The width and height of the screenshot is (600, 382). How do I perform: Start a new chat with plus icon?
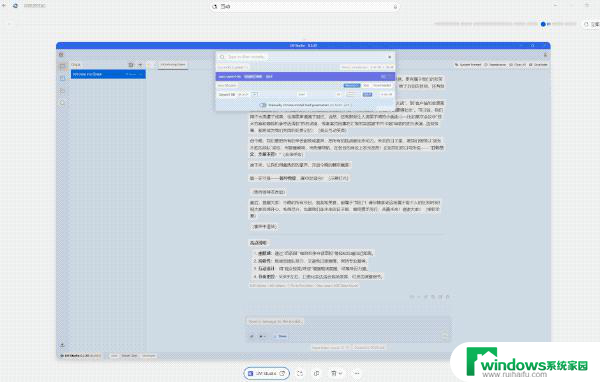point(140,65)
